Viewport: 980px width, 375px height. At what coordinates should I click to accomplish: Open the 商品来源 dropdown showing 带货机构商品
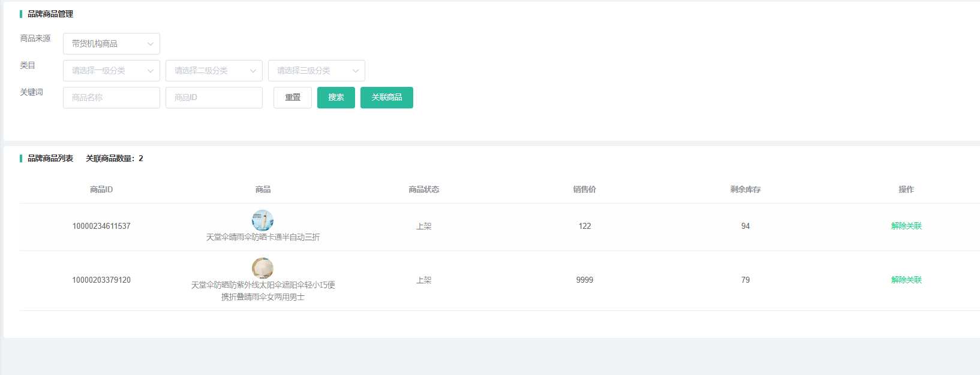point(112,44)
